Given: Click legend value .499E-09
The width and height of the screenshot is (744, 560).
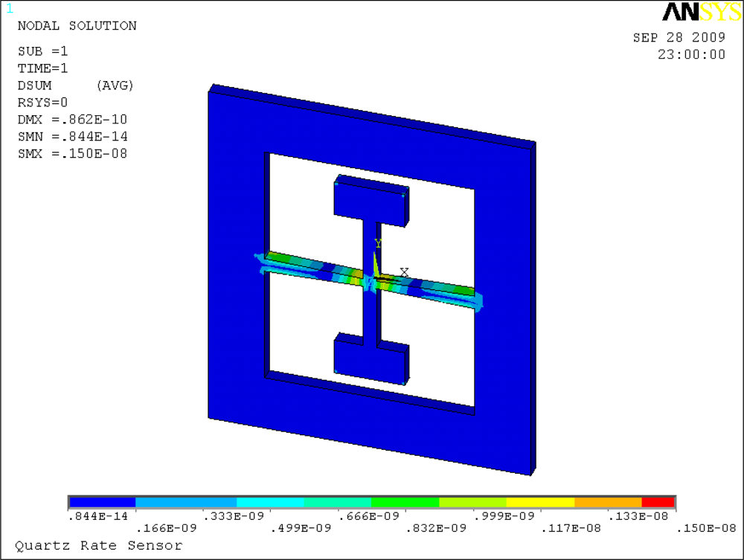Looking at the screenshot, I should tap(301, 528).
